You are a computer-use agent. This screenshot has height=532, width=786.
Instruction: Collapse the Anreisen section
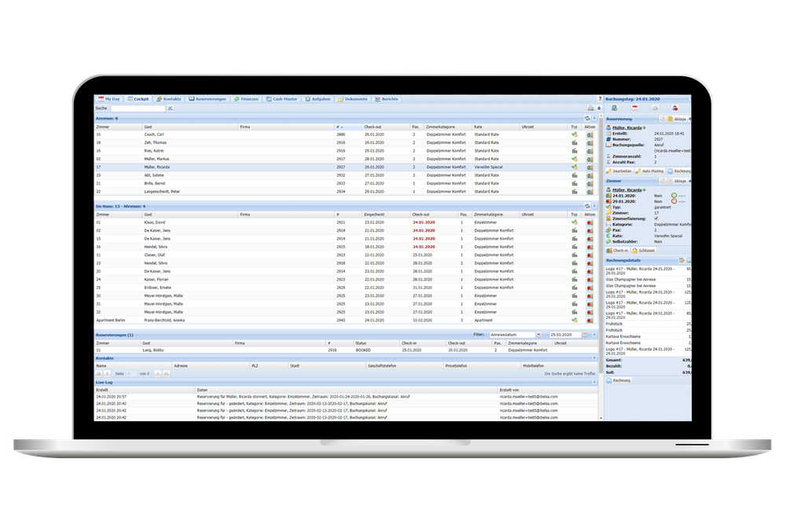coord(594,119)
